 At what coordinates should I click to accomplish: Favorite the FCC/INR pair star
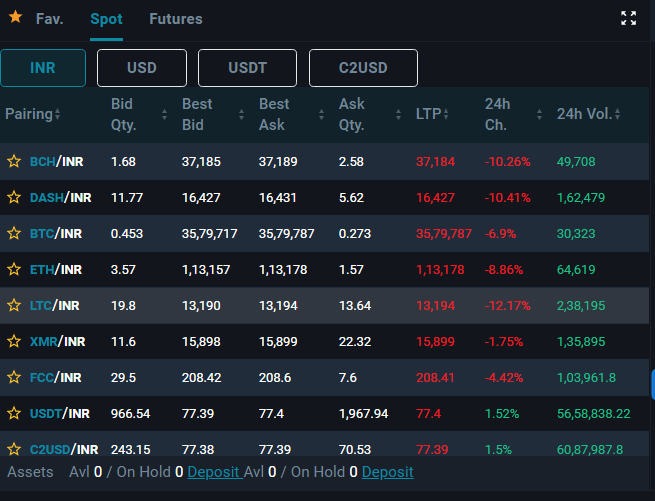14,377
